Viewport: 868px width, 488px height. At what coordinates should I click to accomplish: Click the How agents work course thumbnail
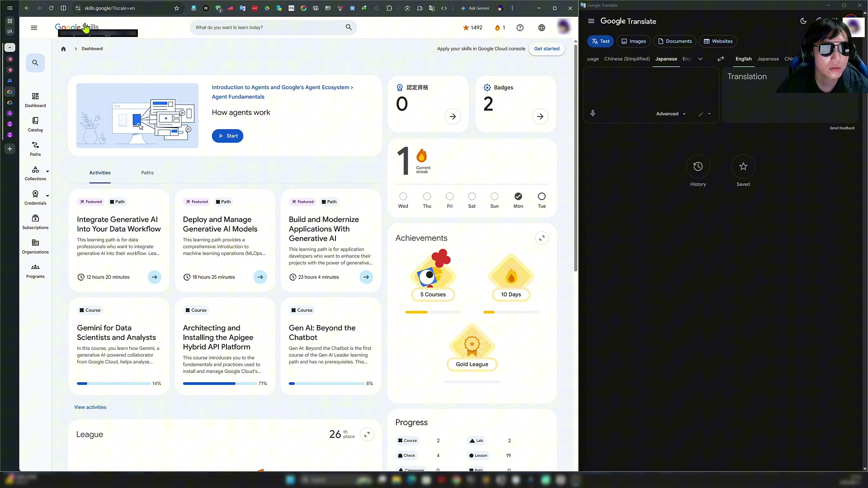click(137, 116)
